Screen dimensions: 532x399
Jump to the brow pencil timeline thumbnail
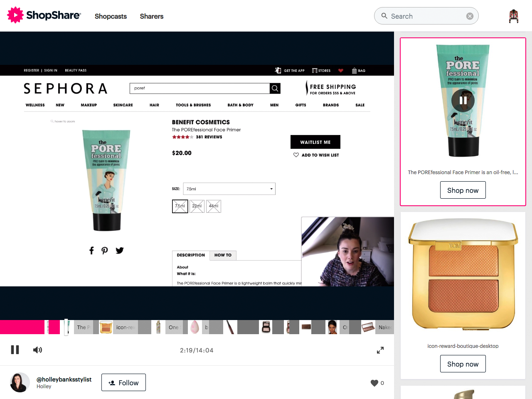point(230,327)
